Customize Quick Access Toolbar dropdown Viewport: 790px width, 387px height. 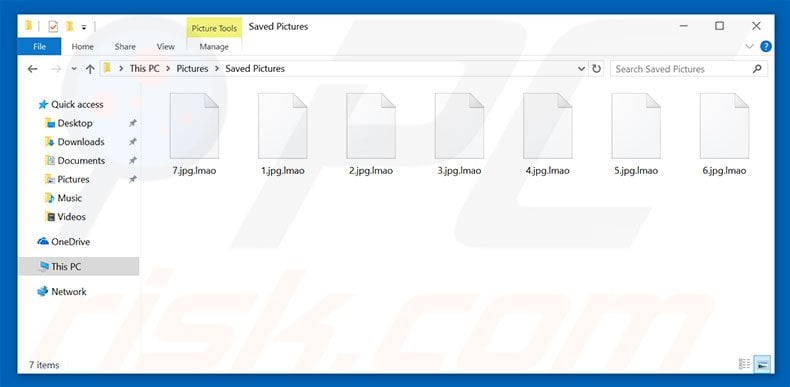(84, 27)
